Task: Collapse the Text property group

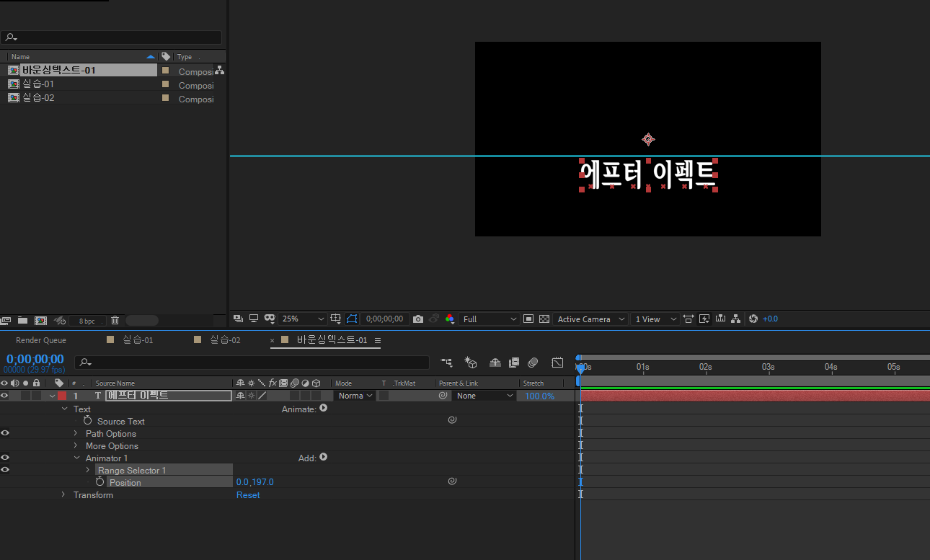Action: [65, 409]
